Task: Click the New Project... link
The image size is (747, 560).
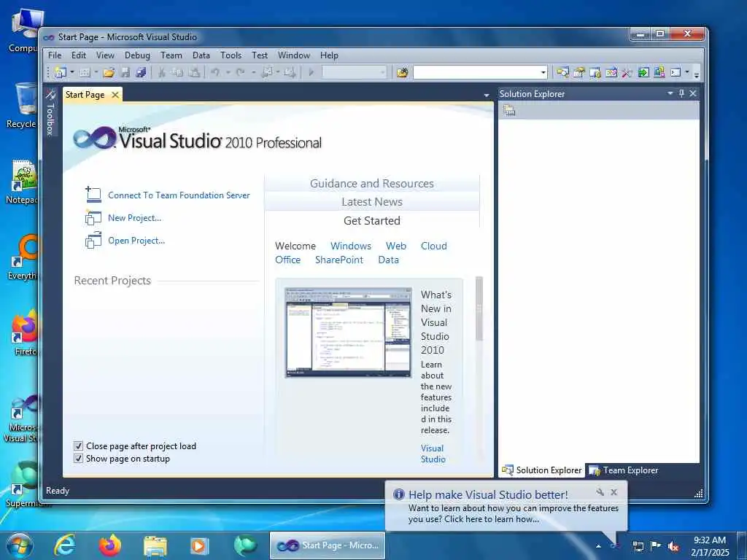Action: tap(134, 217)
